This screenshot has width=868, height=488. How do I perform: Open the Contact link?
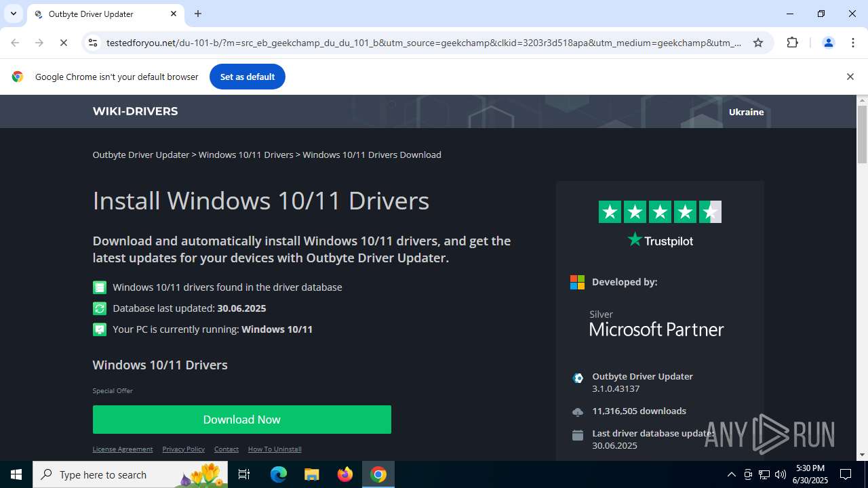[226, 449]
